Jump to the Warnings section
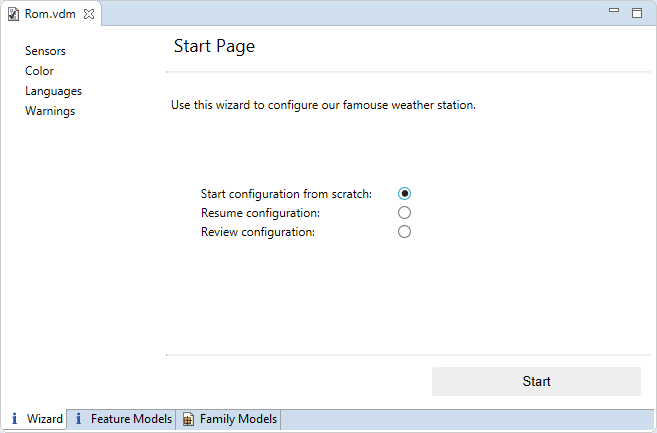The height and width of the screenshot is (433, 657). coord(50,111)
